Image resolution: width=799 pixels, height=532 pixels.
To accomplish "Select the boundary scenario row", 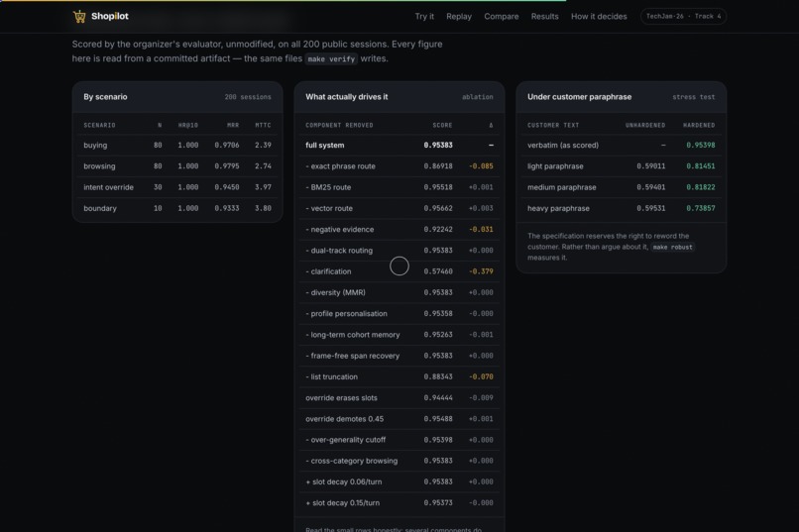I will [177, 208].
